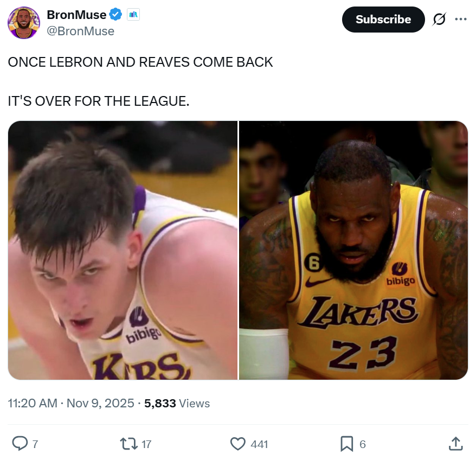View the 5,833 Views analytics
This screenshot has height=454, width=476.
(177, 404)
